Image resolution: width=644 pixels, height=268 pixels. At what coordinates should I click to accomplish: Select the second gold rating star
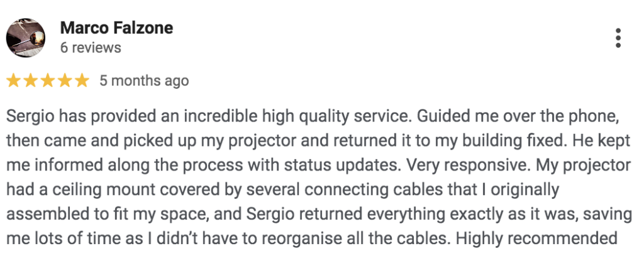(31, 81)
